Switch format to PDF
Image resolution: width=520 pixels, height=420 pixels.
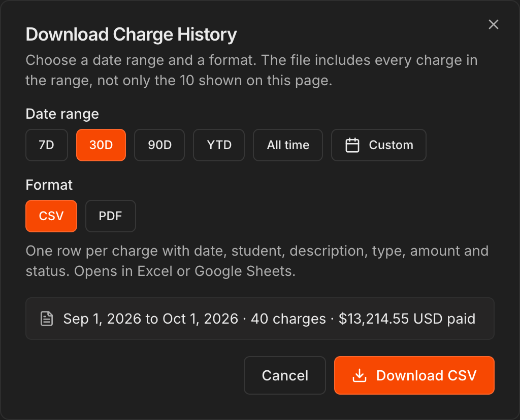tap(110, 216)
